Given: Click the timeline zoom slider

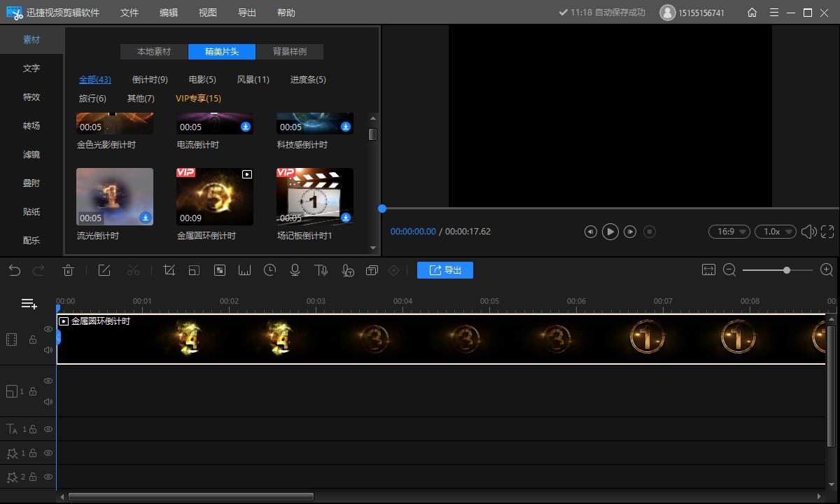Looking at the screenshot, I should click(x=787, y=269).
